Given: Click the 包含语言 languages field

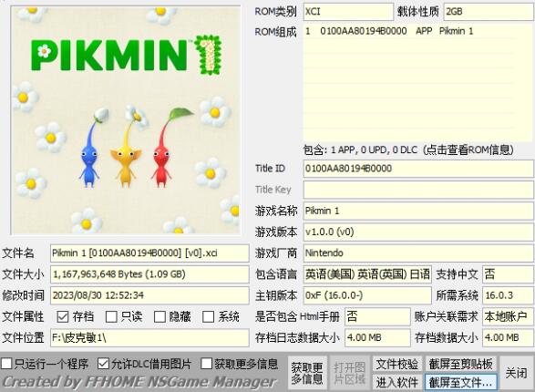Looking at the screenshot, I should point(367,274).
